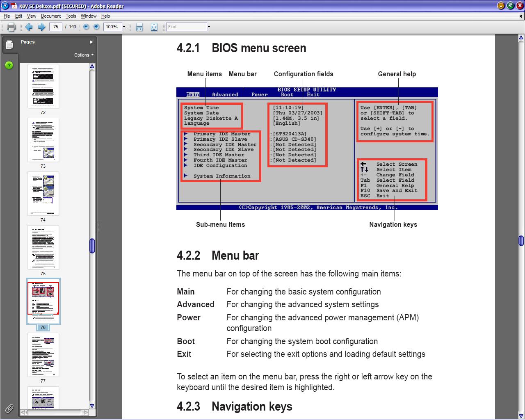Click the Sub-menu items label
This screenshot has height=420, width=525.
[220, 224]
